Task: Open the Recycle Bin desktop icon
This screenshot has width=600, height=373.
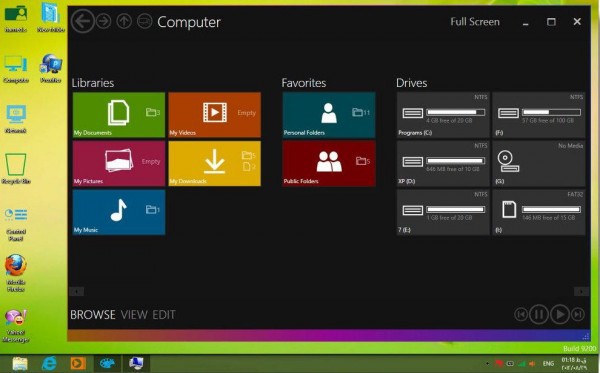Action: point(16,169)
